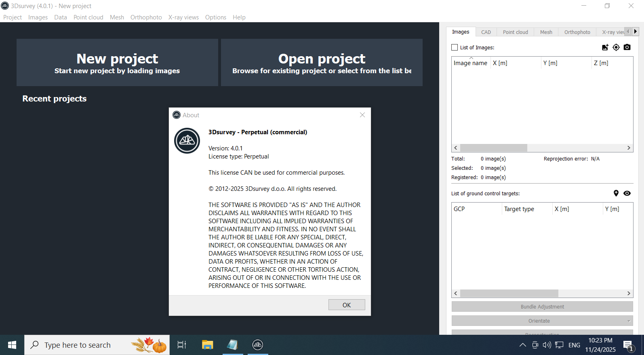Click the notepad-like app on taskbar
The width and height of the screenshot is (644, 355).
(233, 345)
